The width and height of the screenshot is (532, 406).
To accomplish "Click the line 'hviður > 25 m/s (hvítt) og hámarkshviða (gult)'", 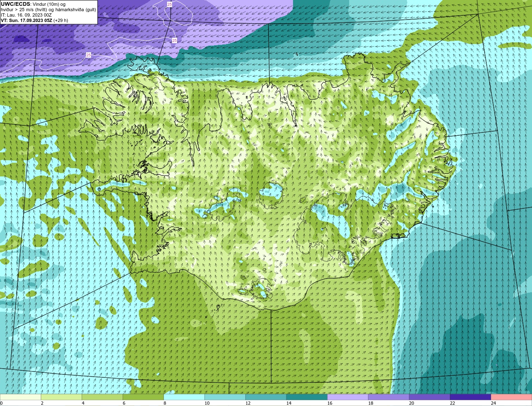I will 49,10.
